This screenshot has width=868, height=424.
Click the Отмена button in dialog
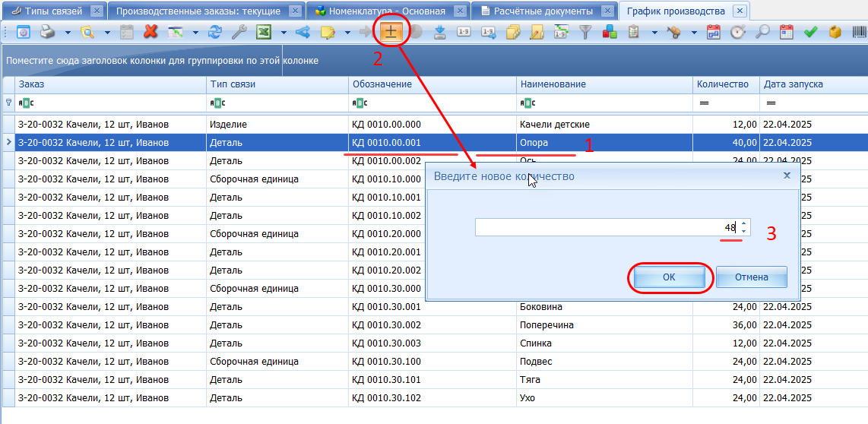pyautogui.click(x=751, y=277)
